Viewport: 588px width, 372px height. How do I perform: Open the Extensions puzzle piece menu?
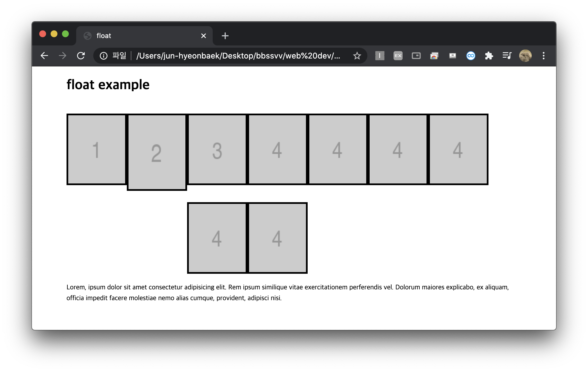(489, 56)
